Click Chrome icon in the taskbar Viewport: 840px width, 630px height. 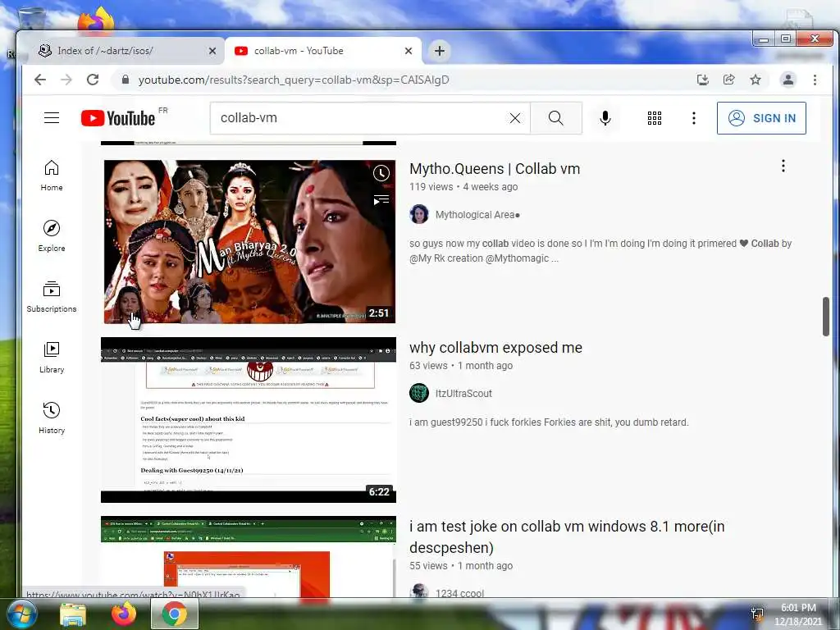tap(175, 614)
